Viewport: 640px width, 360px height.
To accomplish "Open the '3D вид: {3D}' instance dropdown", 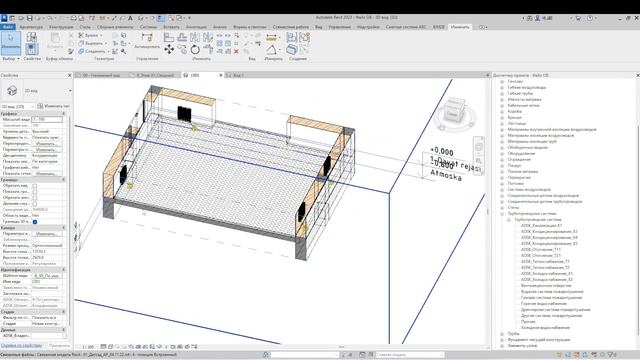I will [x=18, y=107].
